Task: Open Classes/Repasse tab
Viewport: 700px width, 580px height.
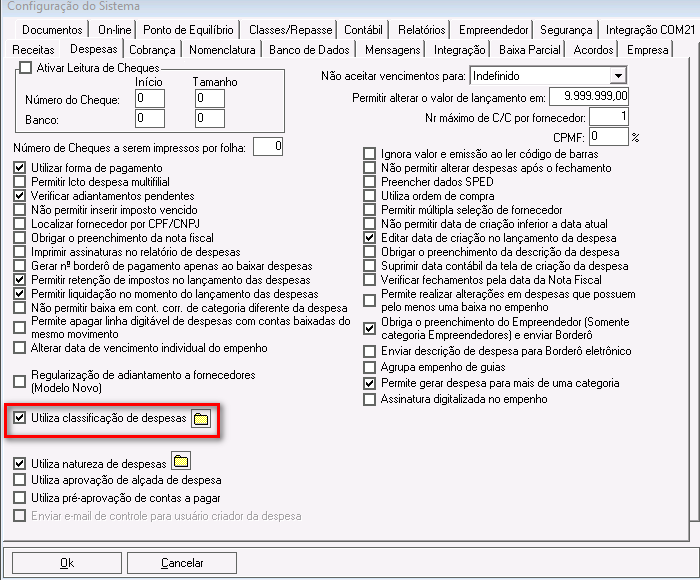Action: [x=291, y=30]
